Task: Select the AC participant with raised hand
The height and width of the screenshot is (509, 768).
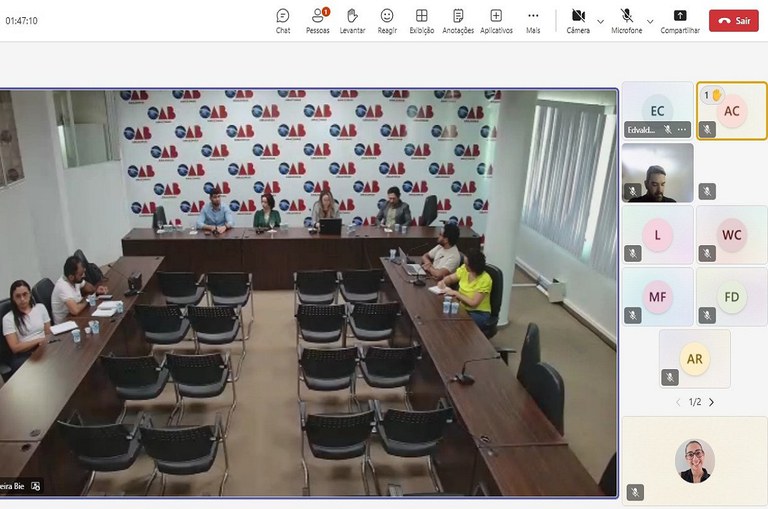Action: (x=732, y=111)
